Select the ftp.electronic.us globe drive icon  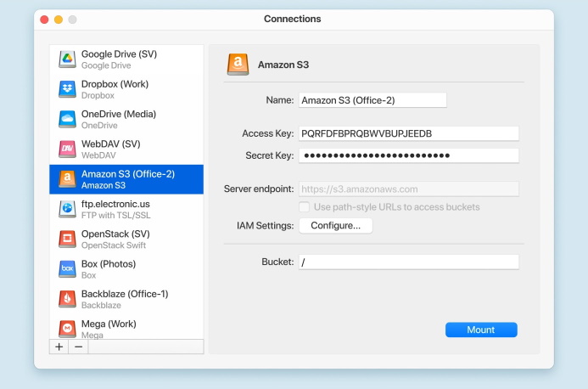click(68, 209)
